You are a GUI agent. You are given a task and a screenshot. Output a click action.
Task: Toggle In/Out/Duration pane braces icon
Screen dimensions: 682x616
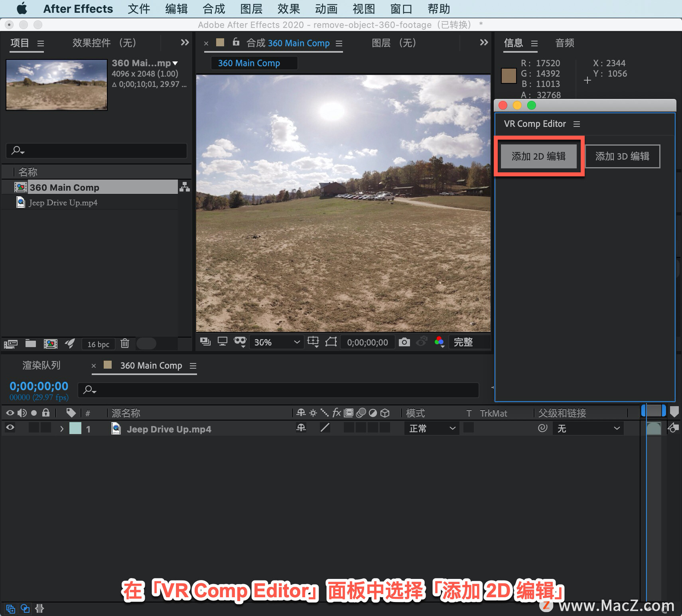pos(39,608)
